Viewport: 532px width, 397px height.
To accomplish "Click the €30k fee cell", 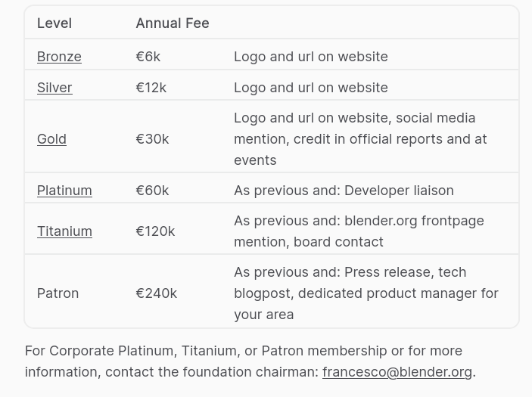I will pyautogui.click(x=152, y=139).
